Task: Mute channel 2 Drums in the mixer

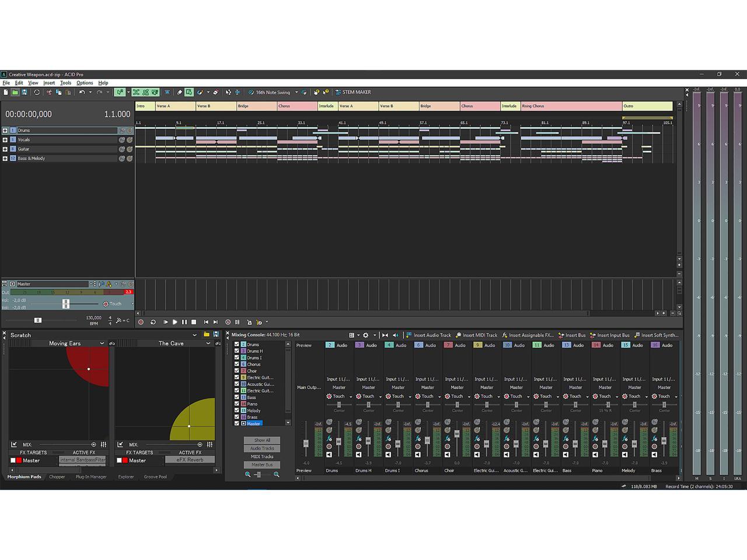Action: [x=329, y=453]
